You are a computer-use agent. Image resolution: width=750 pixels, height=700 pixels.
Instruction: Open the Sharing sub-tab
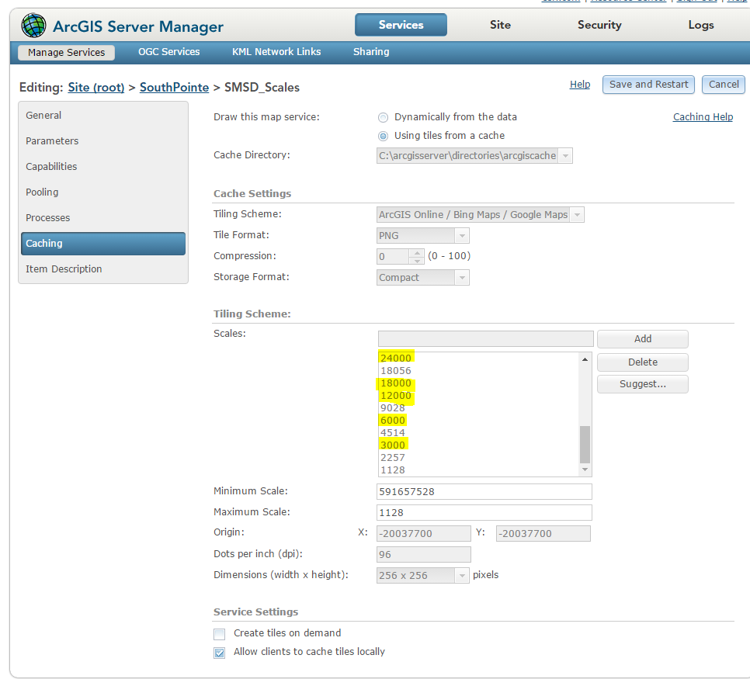point(371,52)
